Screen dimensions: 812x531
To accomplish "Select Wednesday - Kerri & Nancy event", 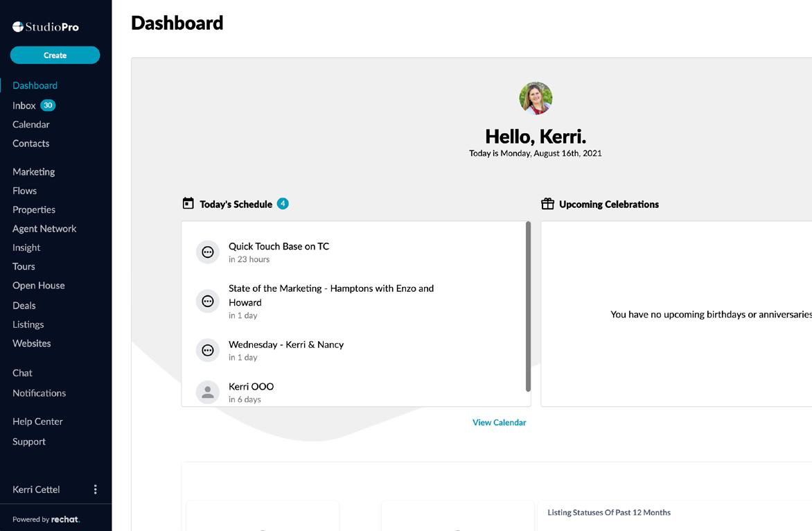I will (x=286, y=345).
